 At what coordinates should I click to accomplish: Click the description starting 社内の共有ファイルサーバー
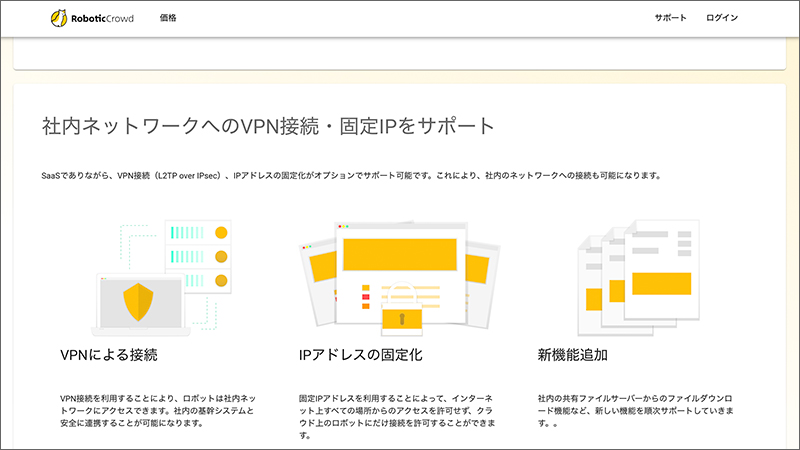click(x=636, y=411)
